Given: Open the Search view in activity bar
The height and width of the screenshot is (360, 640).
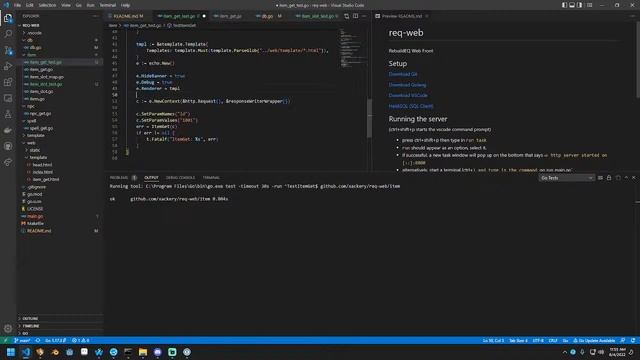Looking at the screenshot, I should click(x=8, y=34).
